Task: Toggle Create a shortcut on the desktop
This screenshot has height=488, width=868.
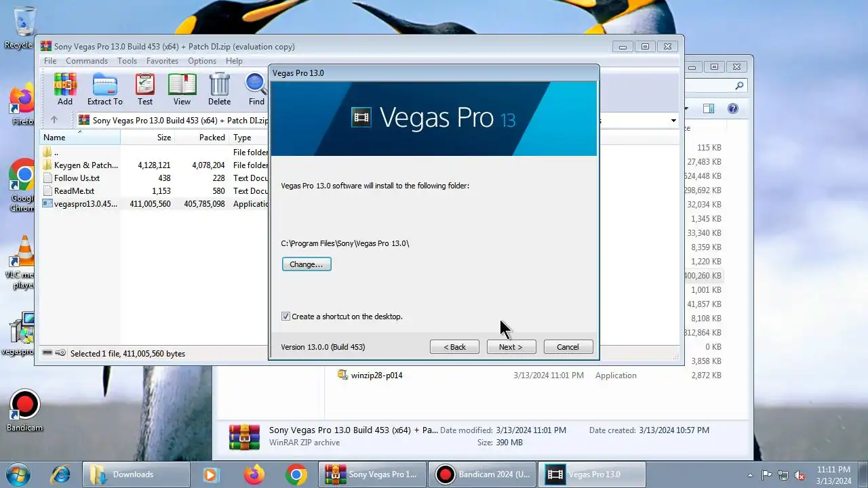Action: [x=285, y=317]
